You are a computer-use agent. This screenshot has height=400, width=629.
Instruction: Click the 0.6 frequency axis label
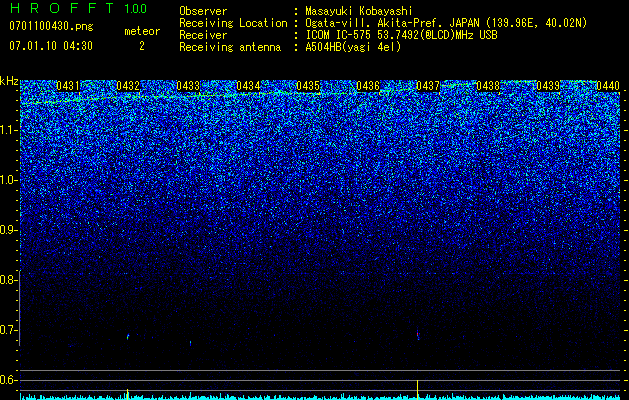8,380
